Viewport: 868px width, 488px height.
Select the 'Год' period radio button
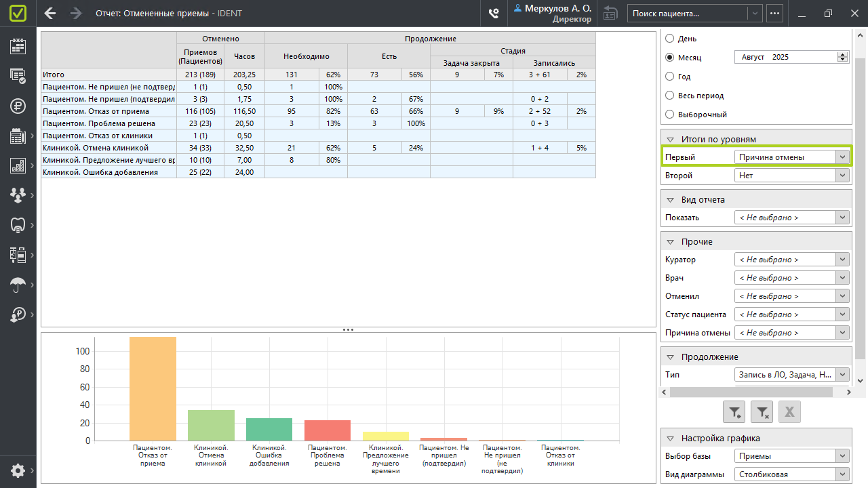[670, 77]
